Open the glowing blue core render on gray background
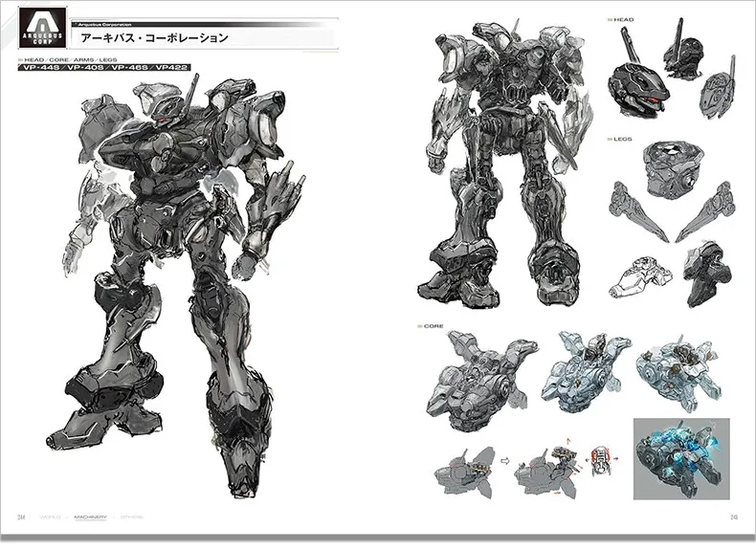The image size is (756, 550). tap(681, 459)
